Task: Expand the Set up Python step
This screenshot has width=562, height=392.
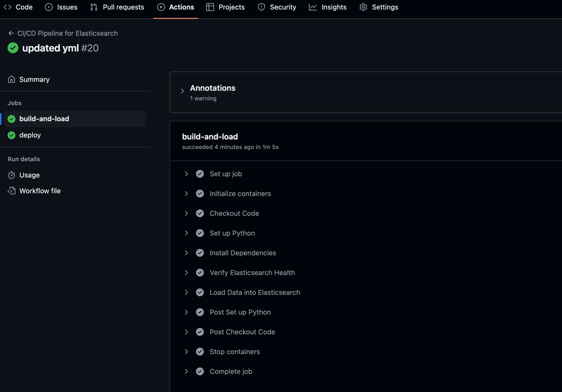Action: tap(187, 233)
